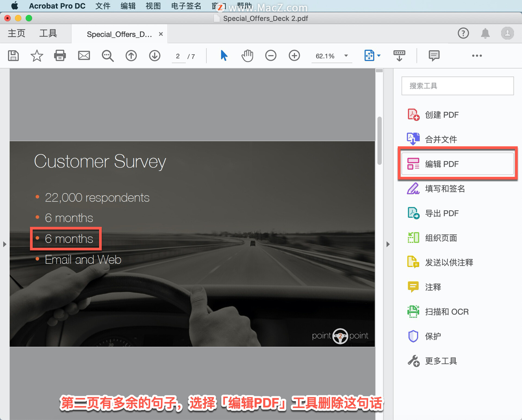Screen dimensions: 522x420
Task: Add a comment with speech-bubble icon
Action: click(434, 56)
